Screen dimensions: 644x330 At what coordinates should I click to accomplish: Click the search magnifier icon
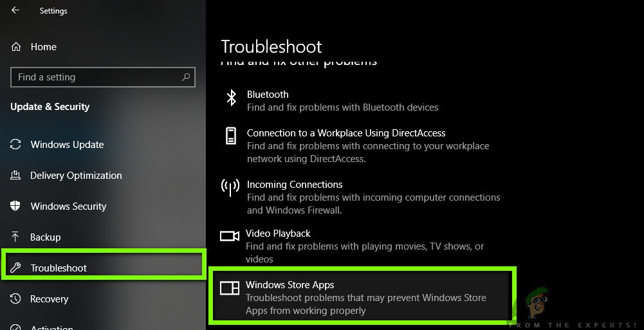pyautogui.click(x=186, y=77)
